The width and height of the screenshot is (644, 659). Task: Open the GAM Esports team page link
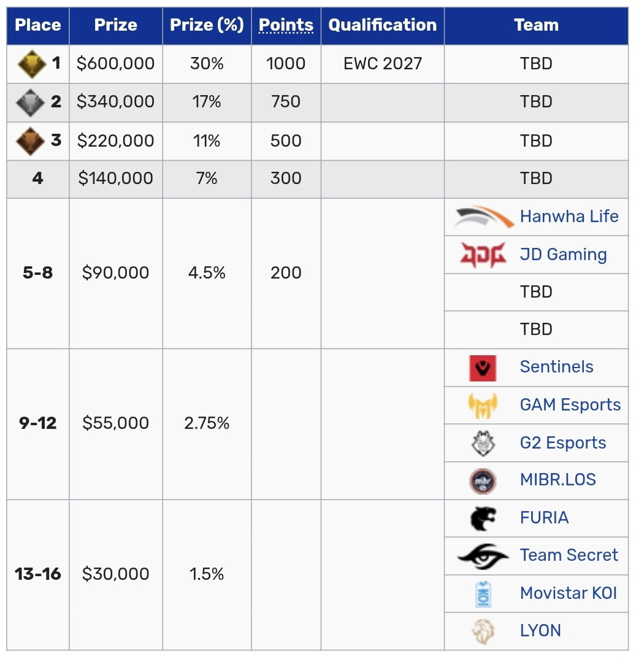click(570, 405)
